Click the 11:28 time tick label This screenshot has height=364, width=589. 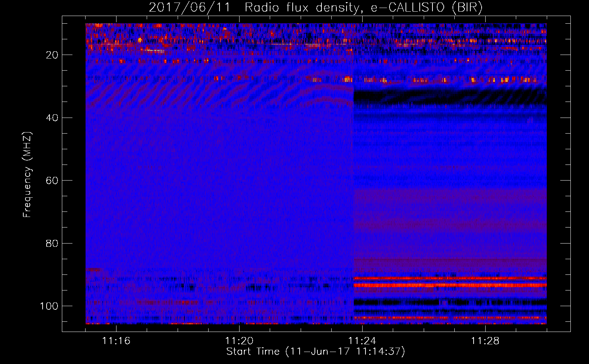(485, 341)
